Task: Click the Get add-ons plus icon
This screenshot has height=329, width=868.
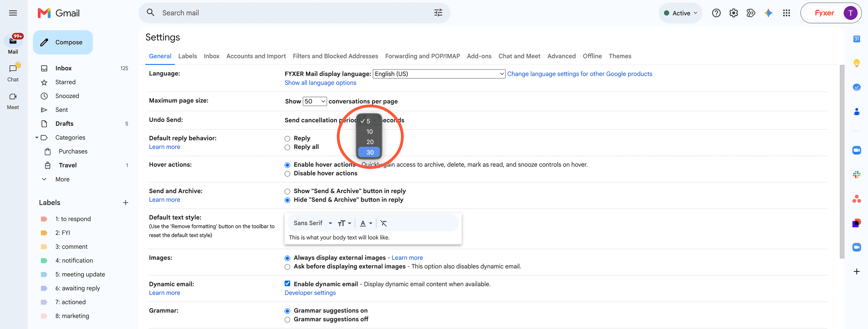Action: pyautogui.click(x=856, y=271)
